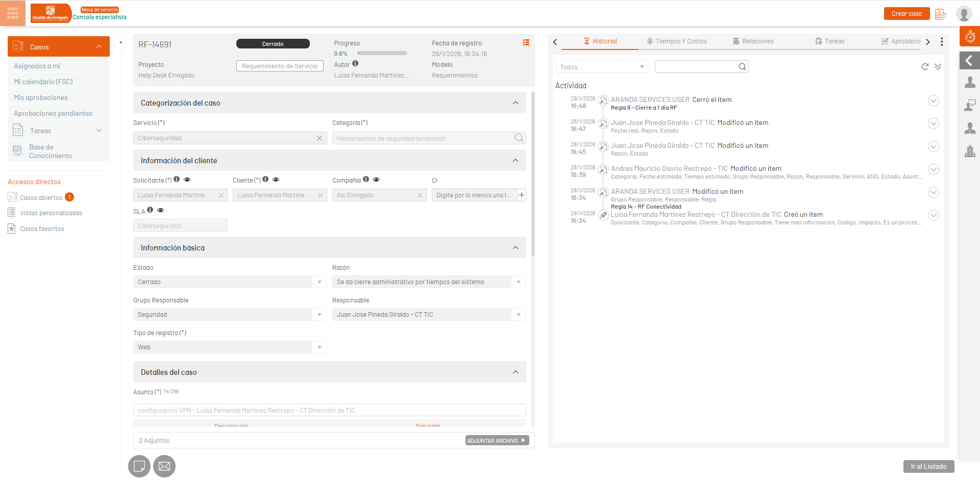Click the Crear caso button
The width and height of the screenshot is (980, 481).
click(906, 14)
